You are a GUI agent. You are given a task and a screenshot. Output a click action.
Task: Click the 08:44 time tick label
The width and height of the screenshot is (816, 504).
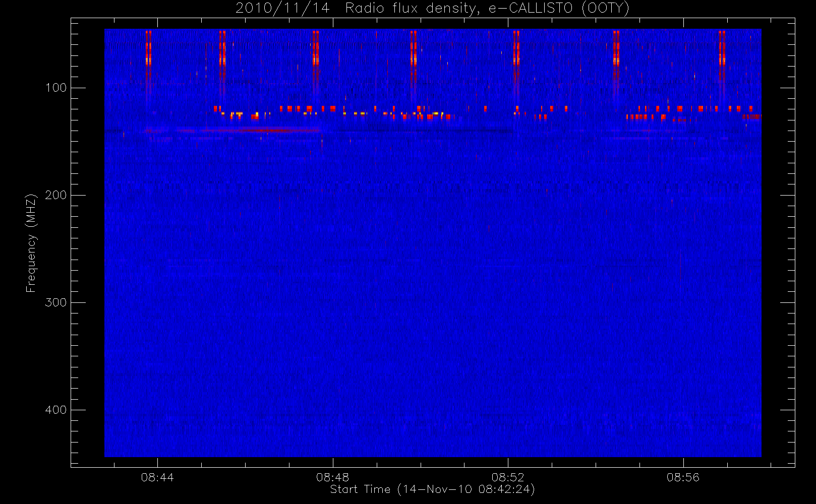157,477
